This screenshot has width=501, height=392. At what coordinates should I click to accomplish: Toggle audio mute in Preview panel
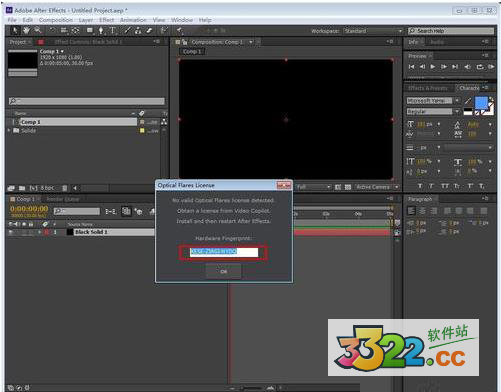tap(468, 67)
